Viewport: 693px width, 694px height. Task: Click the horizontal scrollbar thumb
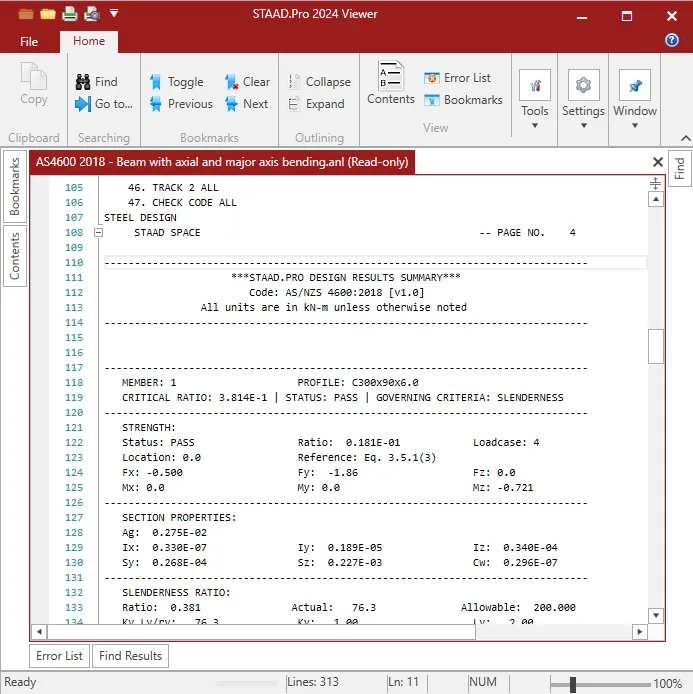point(262,632)
